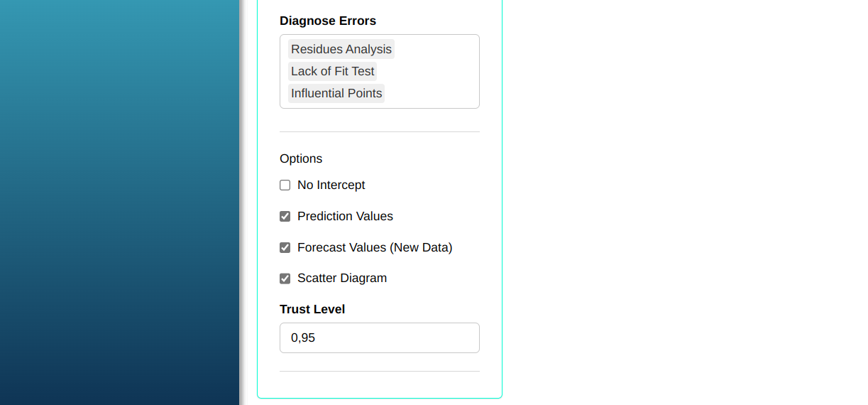Focus the Trust Level input field
This screenshot has height=405, width=868.
pyautogui.click(x=380, y=337)
